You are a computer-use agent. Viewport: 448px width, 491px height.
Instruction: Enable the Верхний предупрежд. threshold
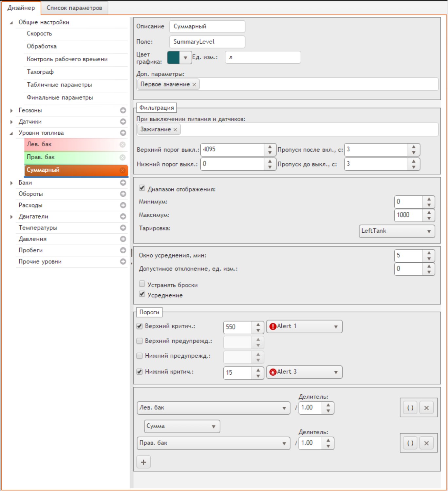point(140,341)
